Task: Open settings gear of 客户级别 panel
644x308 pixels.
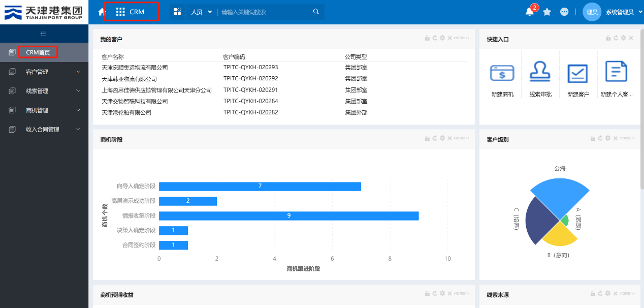Action: [608, 138]
